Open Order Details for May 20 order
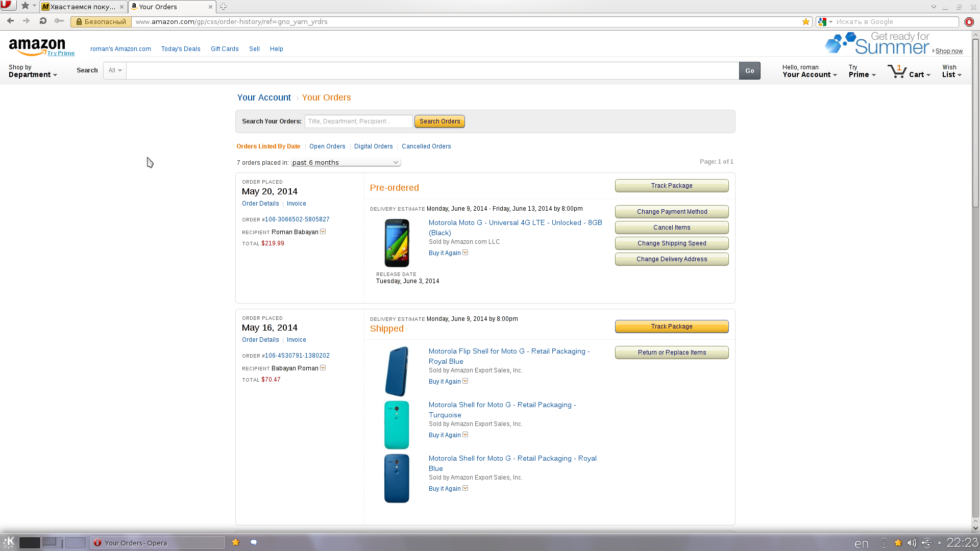The height and width of the screenshot is (551, 980). click(260, 204)
